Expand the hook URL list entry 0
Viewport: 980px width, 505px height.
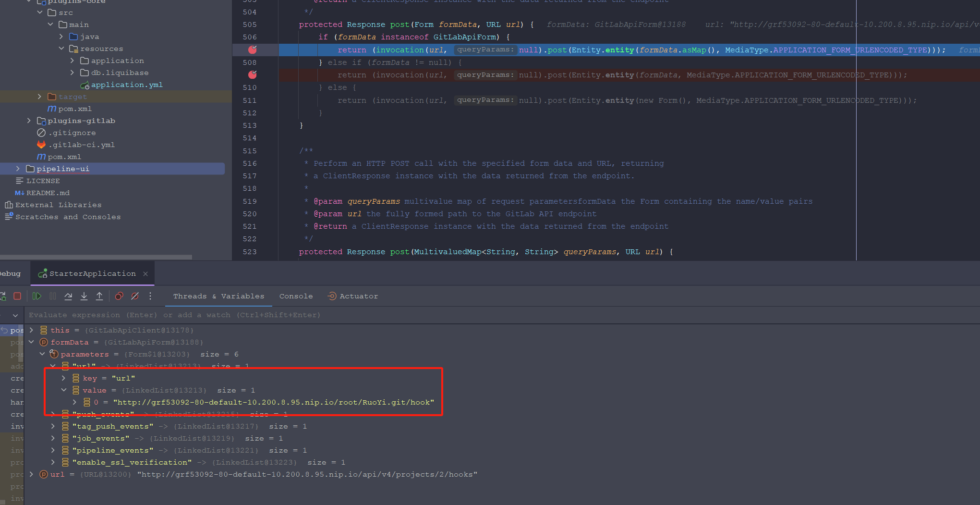[74, 402]
